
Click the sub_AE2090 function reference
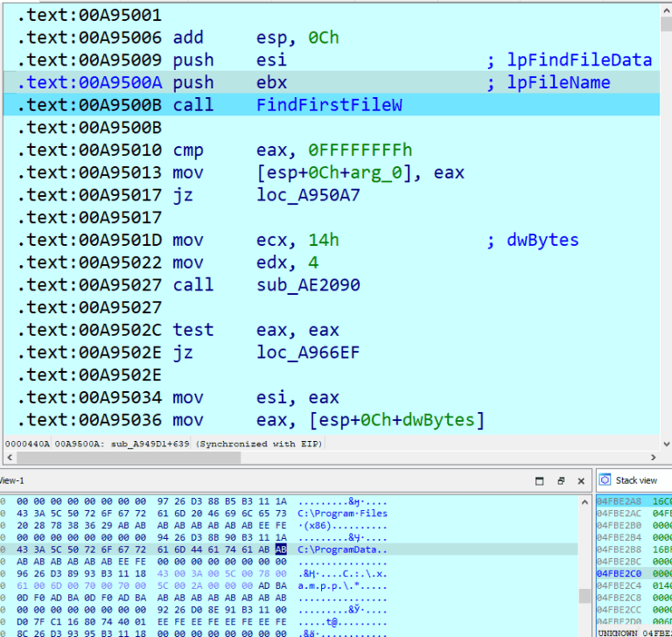coord(307,284)
